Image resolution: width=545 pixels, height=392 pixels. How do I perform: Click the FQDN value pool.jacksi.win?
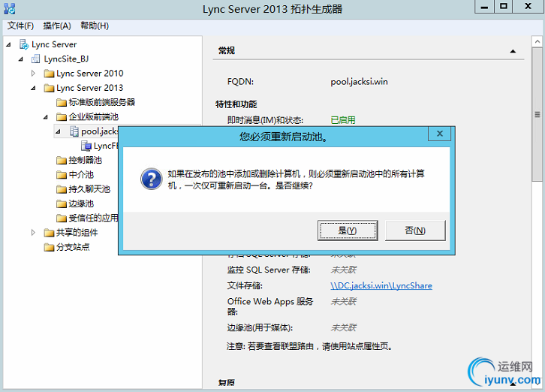pyautogui.click(x=359, y=82)
